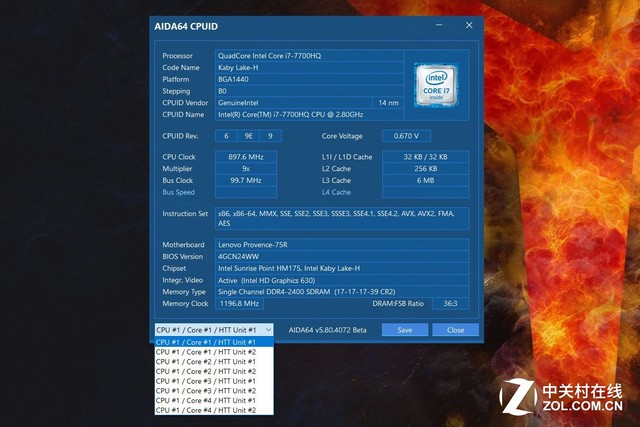Click the empty L4 Cache field
The height and width of the screenshot is (427, 640).
(x=426, y=192)
